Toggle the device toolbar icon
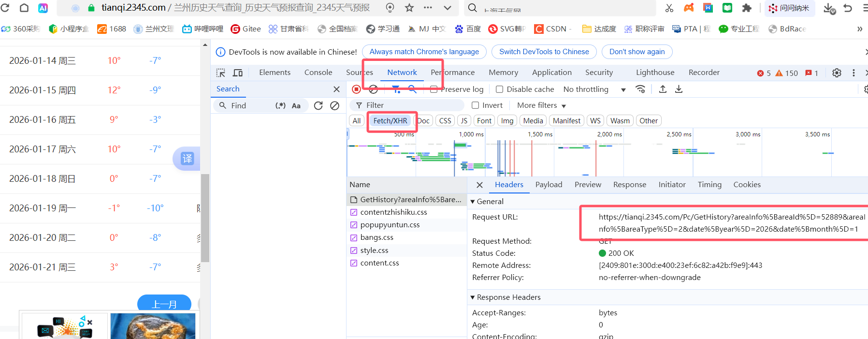The height and width of the screenshot is (339, 868). (x=238, y=73)
